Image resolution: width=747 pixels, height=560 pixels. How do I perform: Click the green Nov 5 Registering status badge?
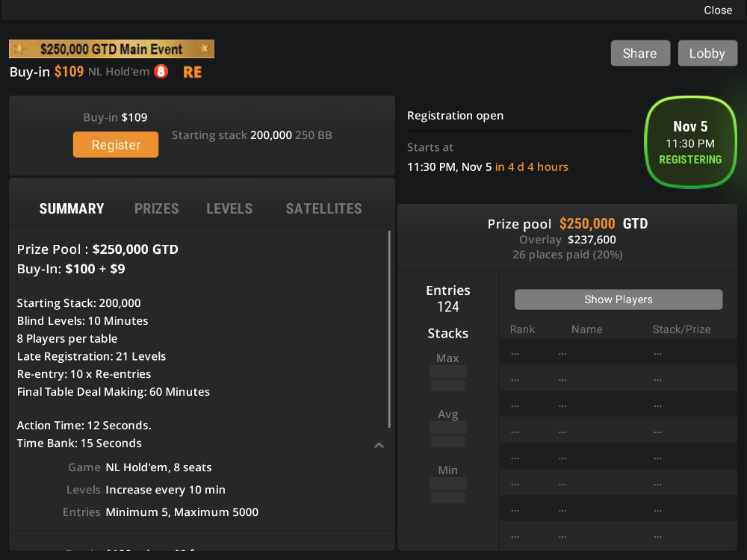pos(690,142)
